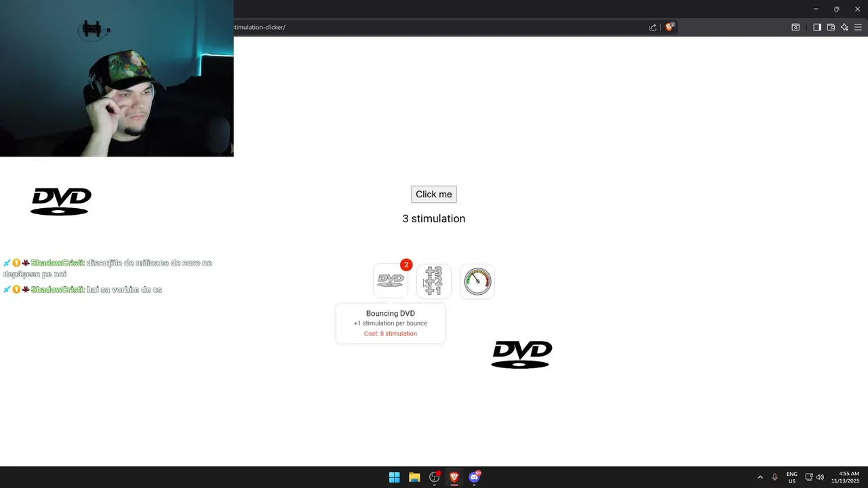Image resolution: width=868 pixels, height=488 pixels.
Task: Click the share icon in address bar
Action: [652, 27]
